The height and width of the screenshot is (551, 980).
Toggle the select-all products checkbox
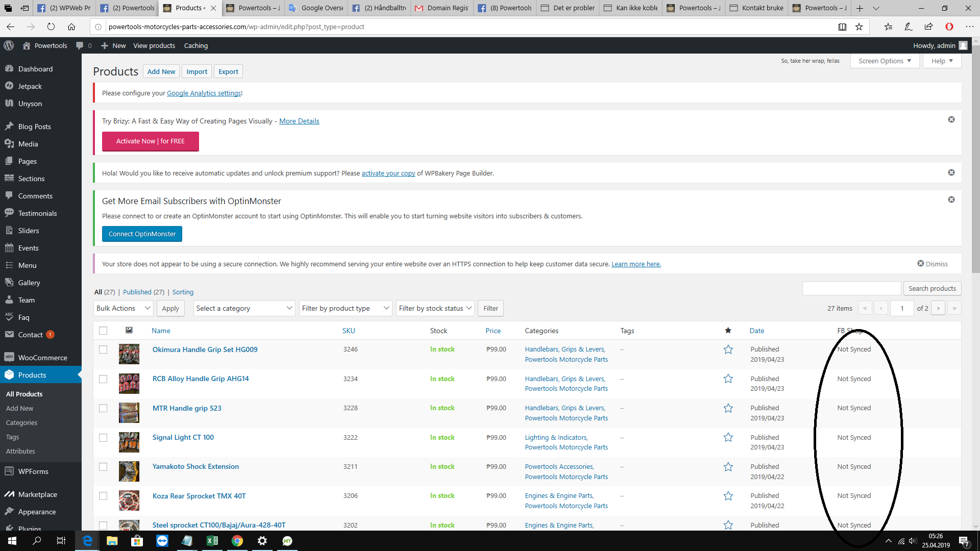[103, 330]
